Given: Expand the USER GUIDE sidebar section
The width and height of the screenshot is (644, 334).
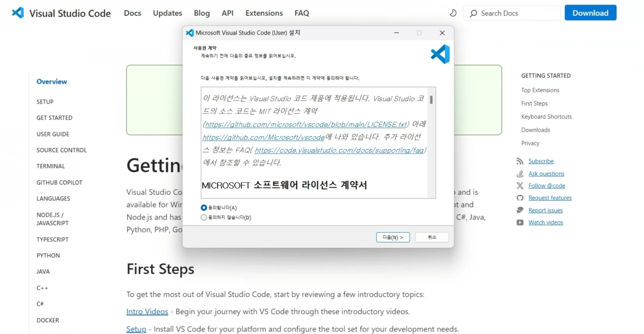Looking at the screenshot, I should pyautogui.click(x=53, y=134).
